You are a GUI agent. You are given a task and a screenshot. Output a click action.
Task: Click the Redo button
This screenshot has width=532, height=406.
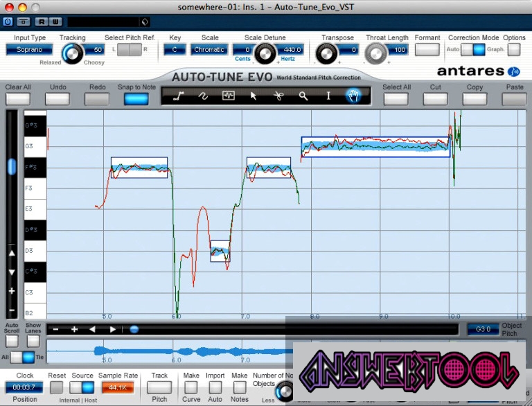point(97,99)
